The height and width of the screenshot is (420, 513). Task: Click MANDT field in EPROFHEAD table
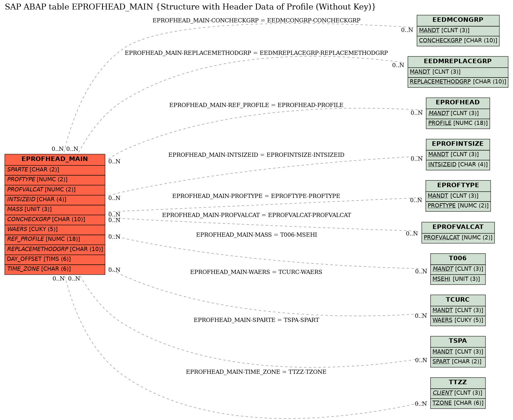point(458,114)
